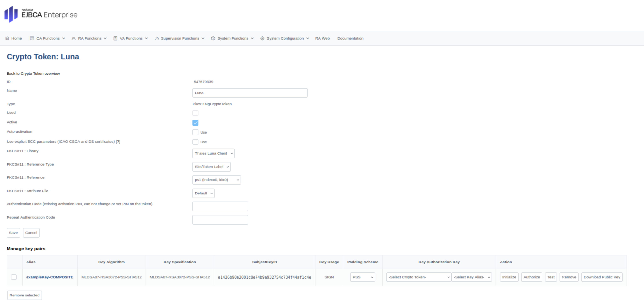Open the Padding Scheme PSS dropdown
The height and width of the screenshot is (304, 644).
(x=362, y=277)
